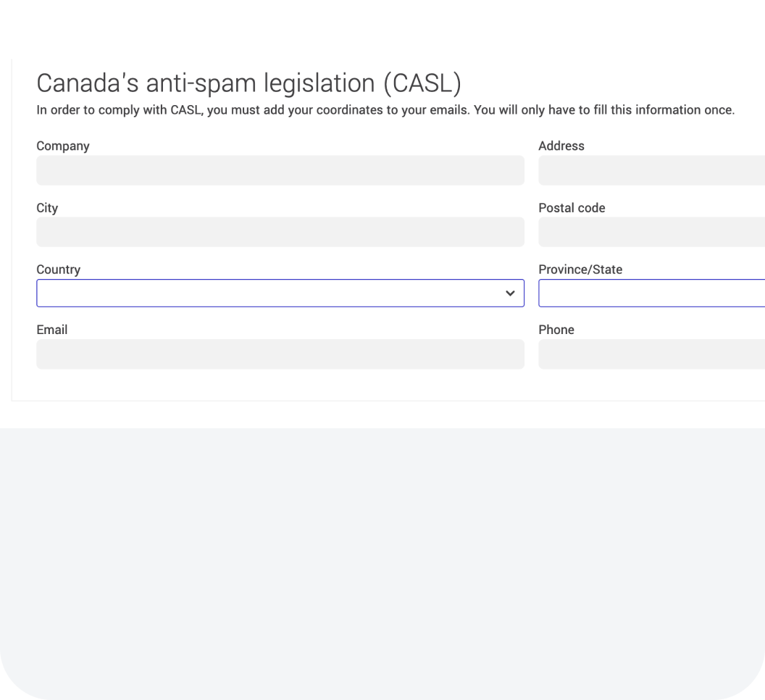This screenshot has height=700, width=765.
Task: Click the Postal code label
Action: click(572, 208)
